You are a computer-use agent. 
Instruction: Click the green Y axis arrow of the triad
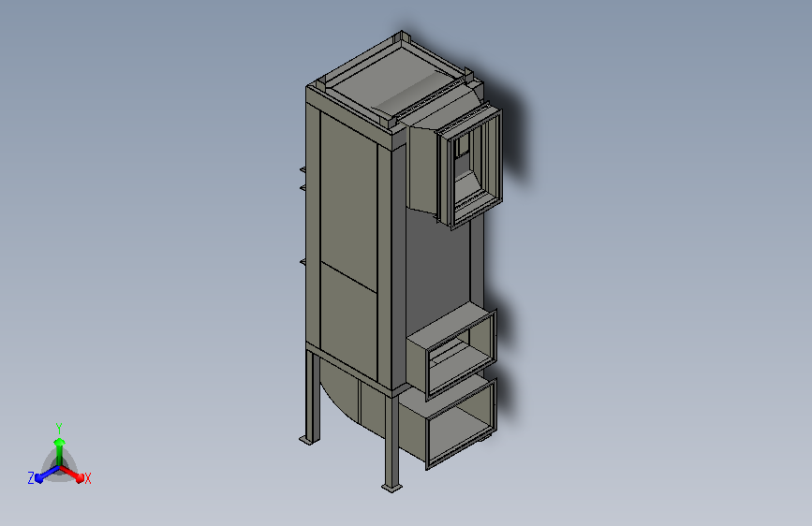[59, 451]
